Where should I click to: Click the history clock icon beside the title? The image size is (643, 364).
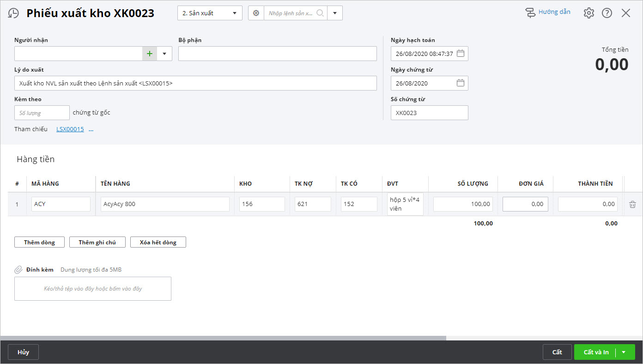coord(14,13)
